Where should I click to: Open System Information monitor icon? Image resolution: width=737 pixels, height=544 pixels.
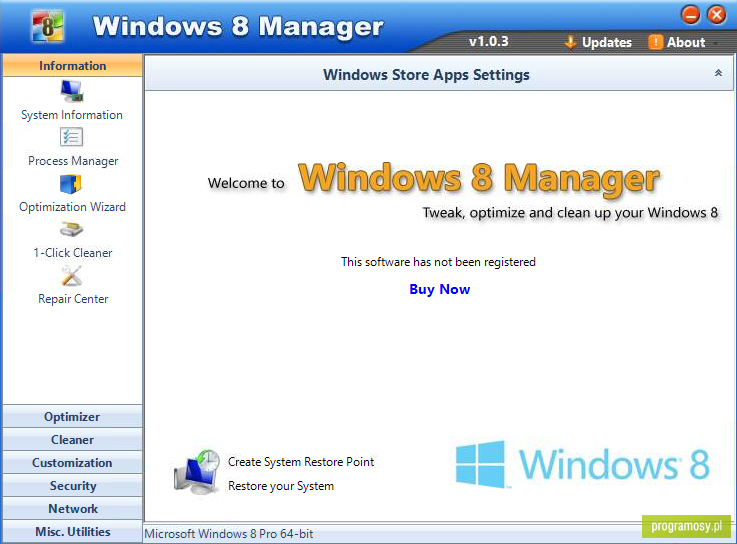pyautogui.click(x=71, y=91)
